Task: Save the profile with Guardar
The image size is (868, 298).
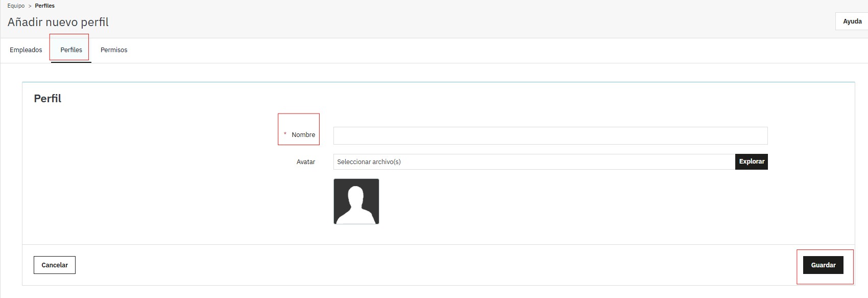Action: 823,265
